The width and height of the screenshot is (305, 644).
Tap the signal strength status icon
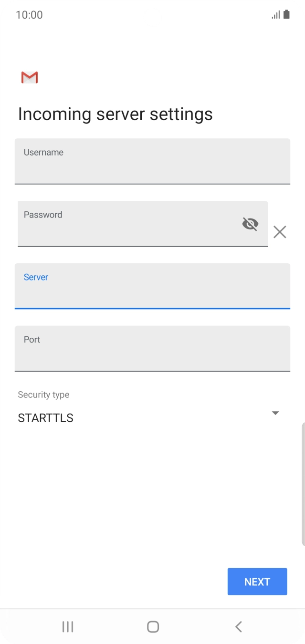pyautogui.click(x=276, y=15)
